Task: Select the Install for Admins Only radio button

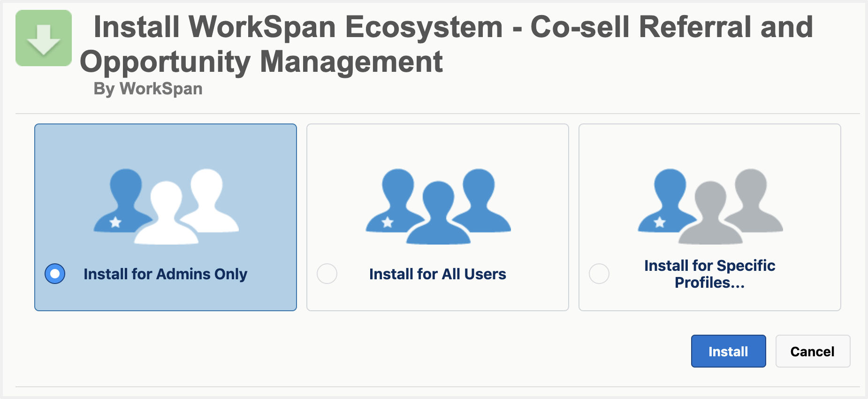Action: [55, 274]
